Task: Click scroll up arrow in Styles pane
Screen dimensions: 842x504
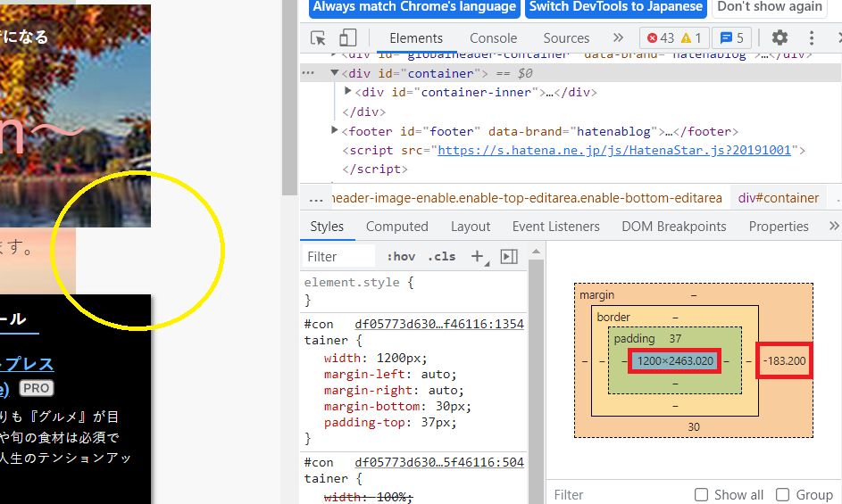Action: pos(536,252)
